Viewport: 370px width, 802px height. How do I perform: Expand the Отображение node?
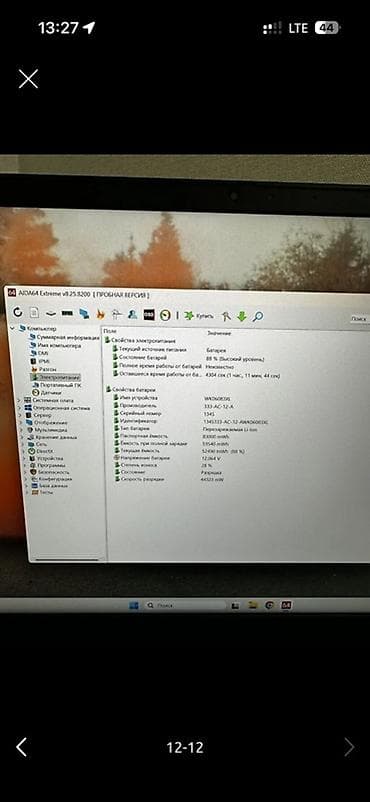(22, 423)
